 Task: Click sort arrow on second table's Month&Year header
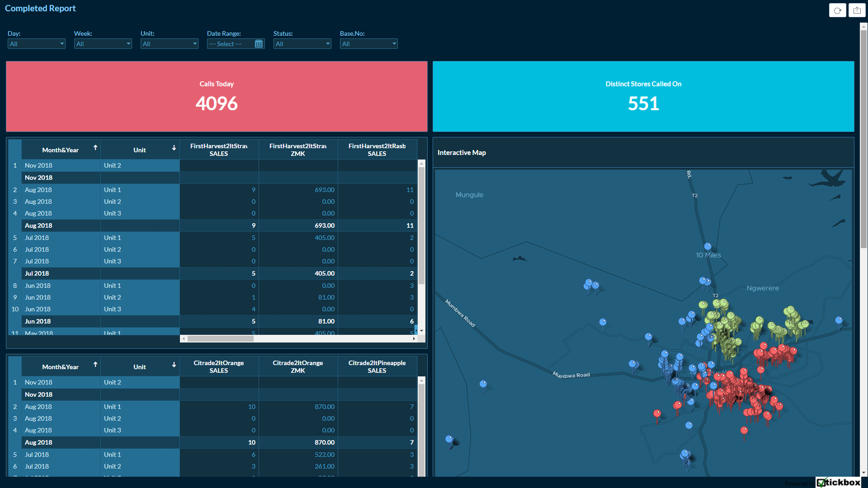95,365
